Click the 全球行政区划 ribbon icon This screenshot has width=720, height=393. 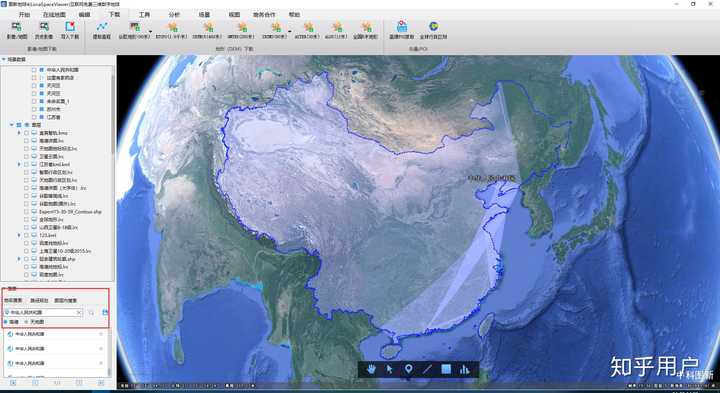[x=433, y=27]
